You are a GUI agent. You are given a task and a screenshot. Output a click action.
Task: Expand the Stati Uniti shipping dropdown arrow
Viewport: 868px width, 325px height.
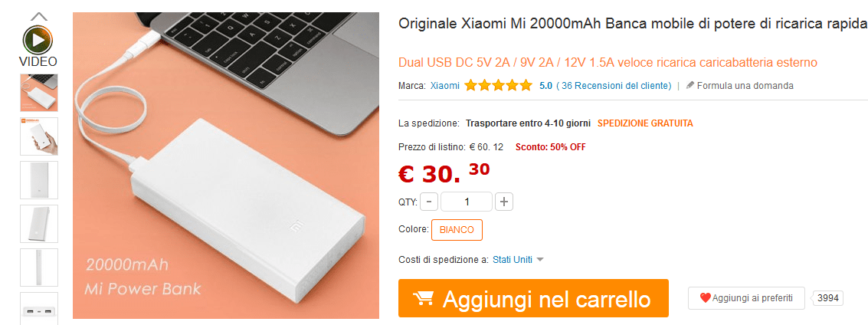point(541,260)
